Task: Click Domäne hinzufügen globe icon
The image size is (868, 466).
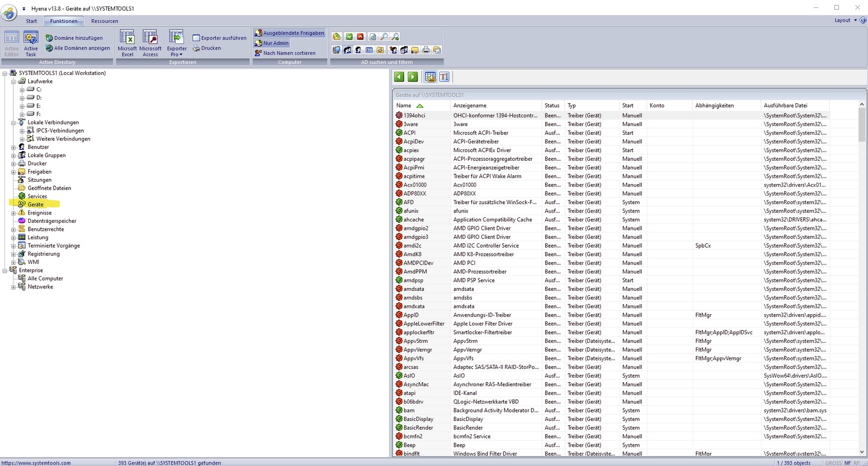Action: (49, 38)
